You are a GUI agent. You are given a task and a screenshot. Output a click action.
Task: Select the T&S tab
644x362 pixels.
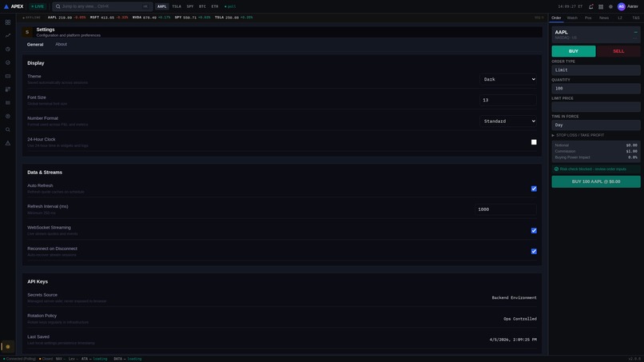pos(636,18)
